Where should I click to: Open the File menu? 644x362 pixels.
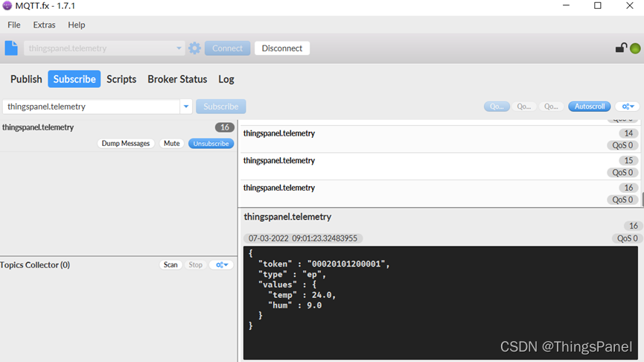tap(14, 25)
